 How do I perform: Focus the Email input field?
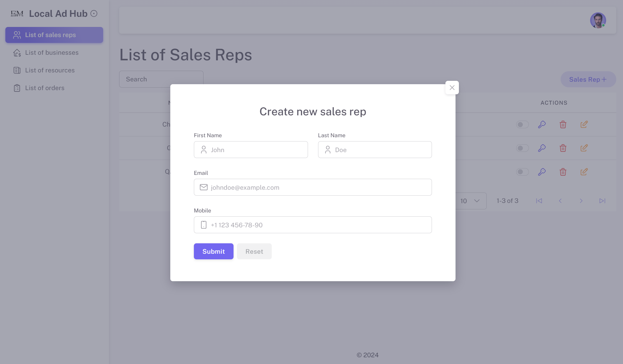[x=313, y=187]
